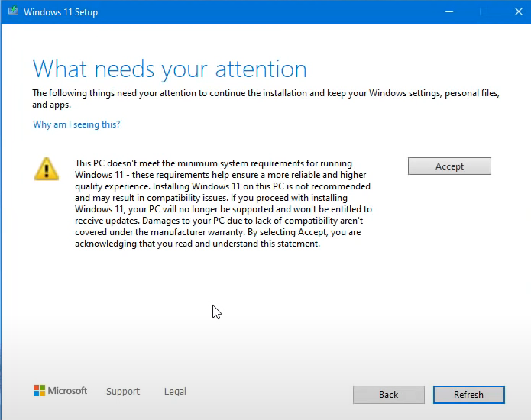Click the yellow warning triangle icon

point(47,169)
